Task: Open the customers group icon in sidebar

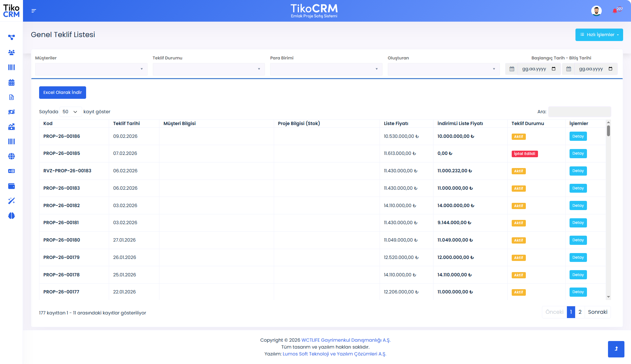Action: tap(12, 53)
